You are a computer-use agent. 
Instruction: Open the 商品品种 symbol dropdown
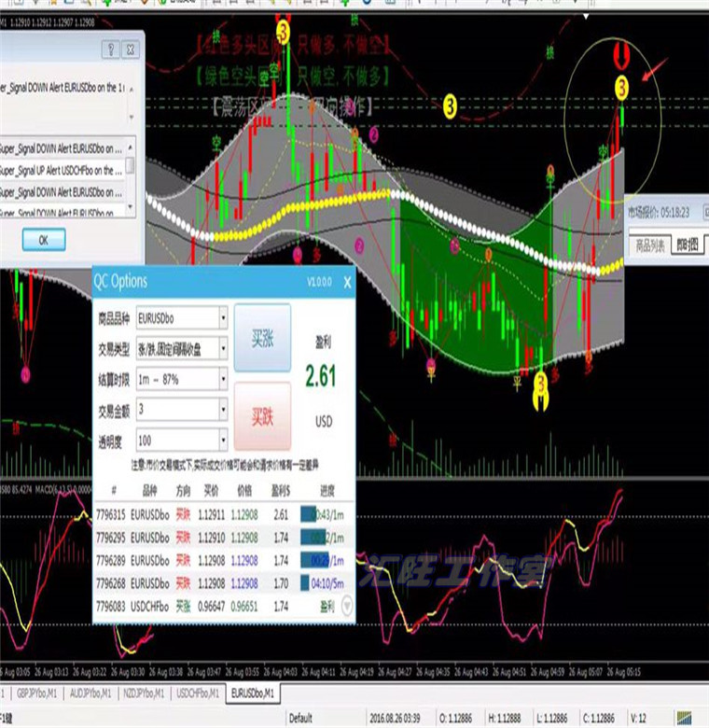(223, 319)
